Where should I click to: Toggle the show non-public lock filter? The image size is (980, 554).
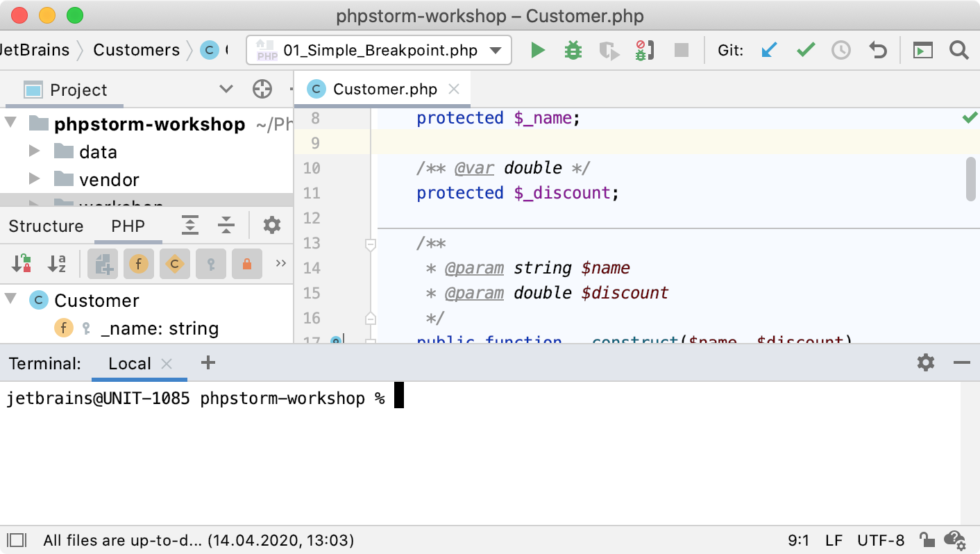click(x=246, y=264)
